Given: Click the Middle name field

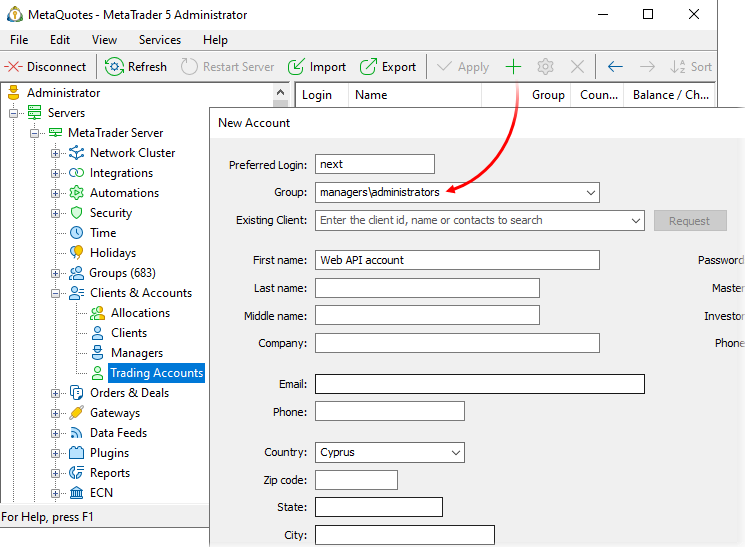Looking at the screenshot, I should pyautogui.click(x=427, y=315).
